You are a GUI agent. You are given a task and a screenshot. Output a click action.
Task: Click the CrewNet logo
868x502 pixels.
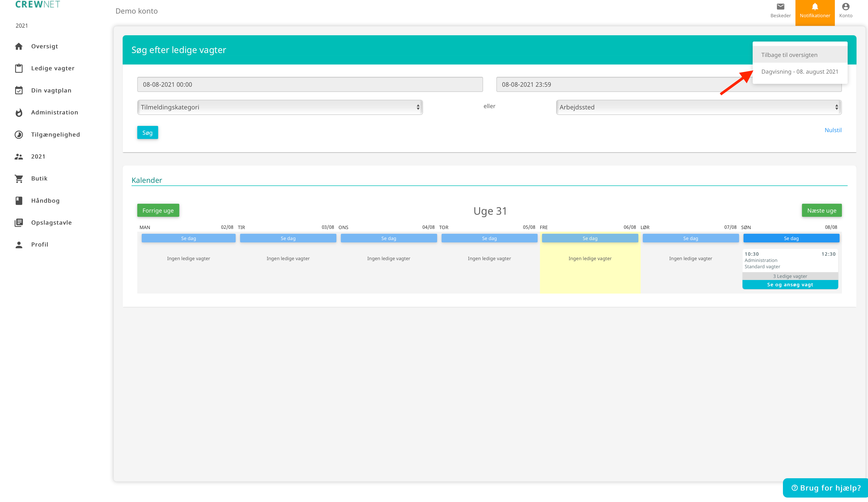38,4
